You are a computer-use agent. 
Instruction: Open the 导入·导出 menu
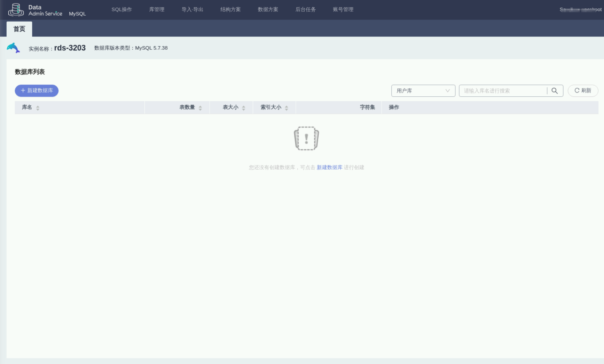[192, 9]
